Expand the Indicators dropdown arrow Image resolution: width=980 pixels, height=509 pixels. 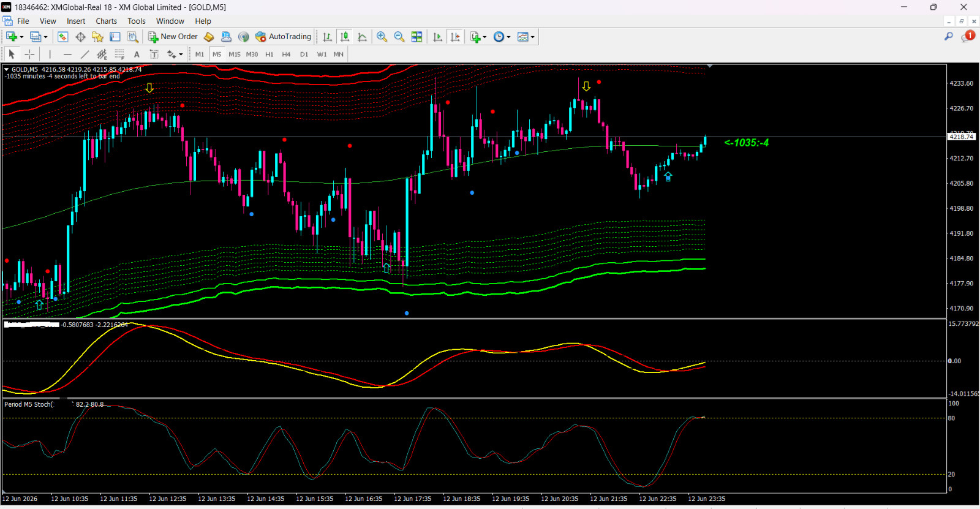484,37
